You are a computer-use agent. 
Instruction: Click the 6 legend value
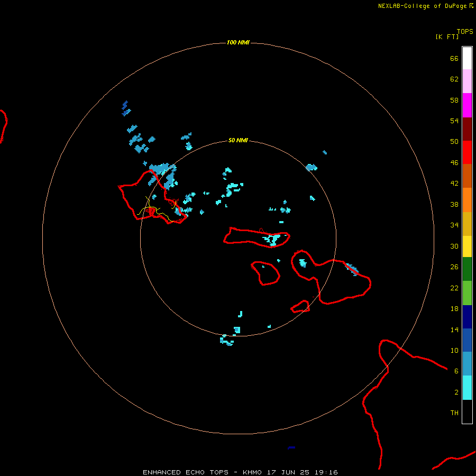click(x=456, y=371)
